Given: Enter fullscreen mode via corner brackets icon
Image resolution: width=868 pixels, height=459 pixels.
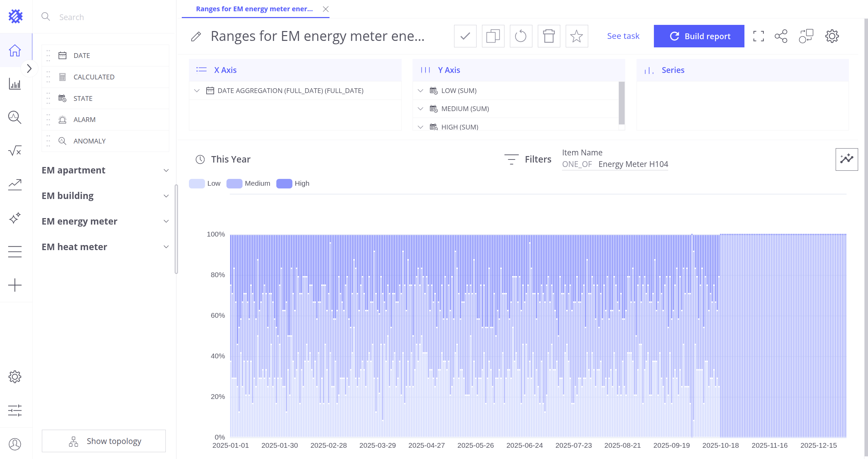Looking at the screenshot, I should click(758, 36).
